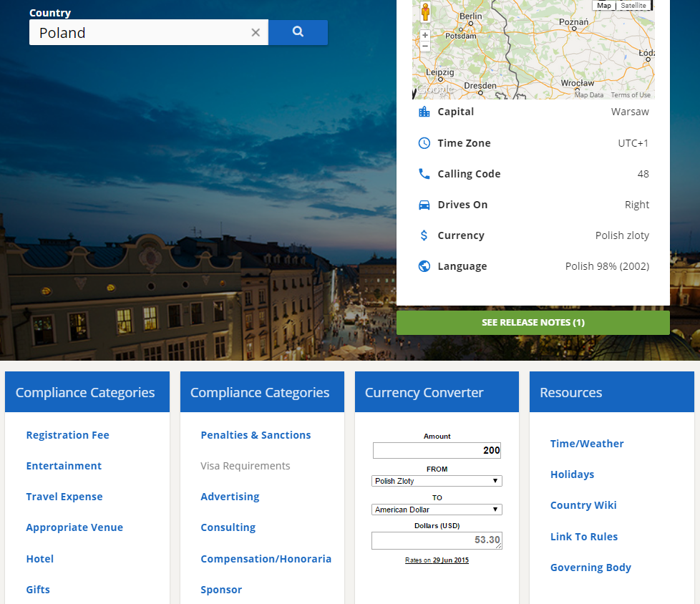Image resolution: width=700 pixels, height=604 pixels.
Task: Open the TO currency dropdown
Action: tap(437, 510)
